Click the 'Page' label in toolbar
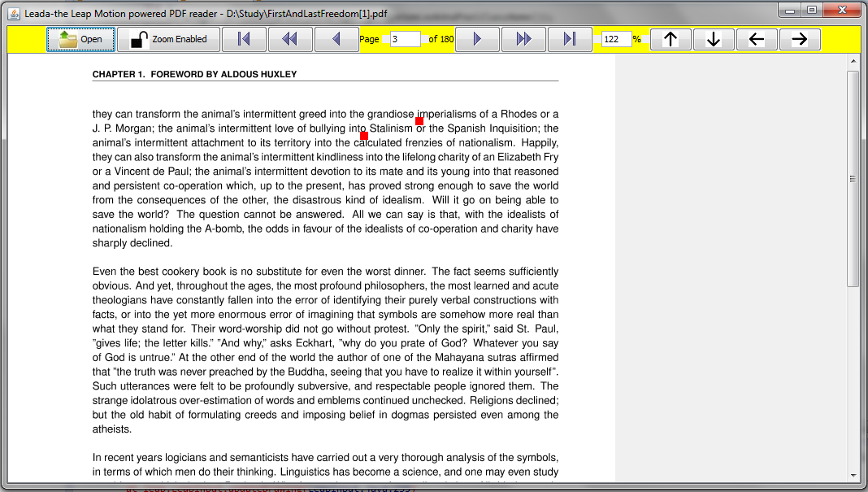Image resolution: width=868 pixels, height=492 pixels. [x=369, y=39]
